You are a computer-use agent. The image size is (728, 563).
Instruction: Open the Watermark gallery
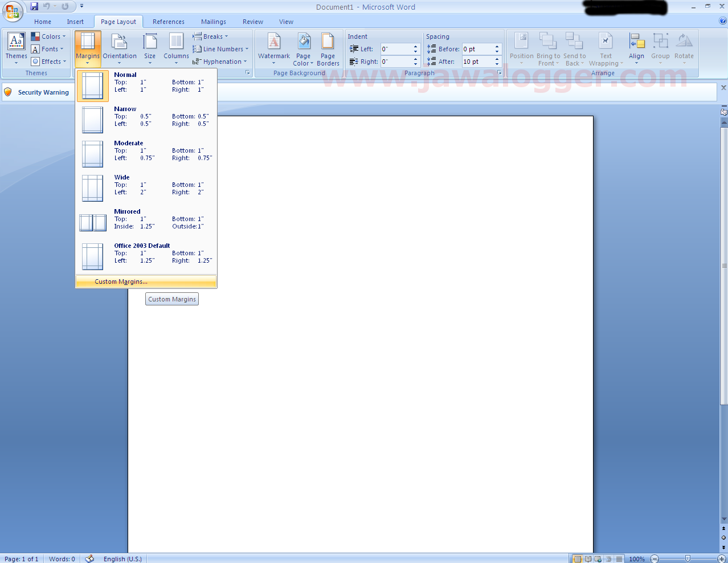(x=274, y=49)
